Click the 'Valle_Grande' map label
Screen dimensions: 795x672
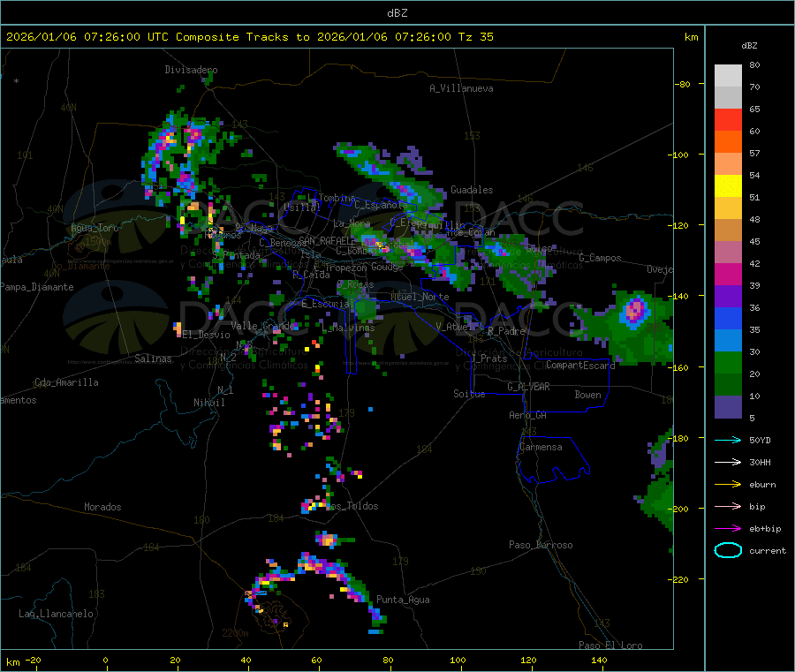(x=262, y=325)
